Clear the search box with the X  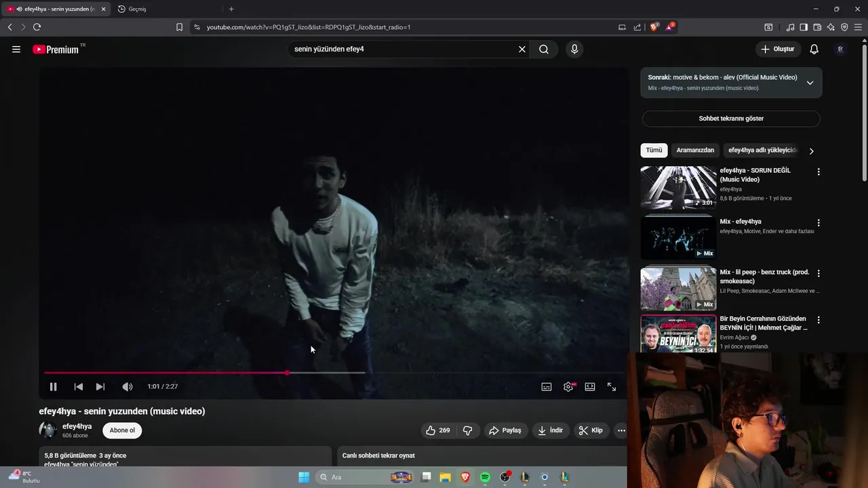click(522, 49)
